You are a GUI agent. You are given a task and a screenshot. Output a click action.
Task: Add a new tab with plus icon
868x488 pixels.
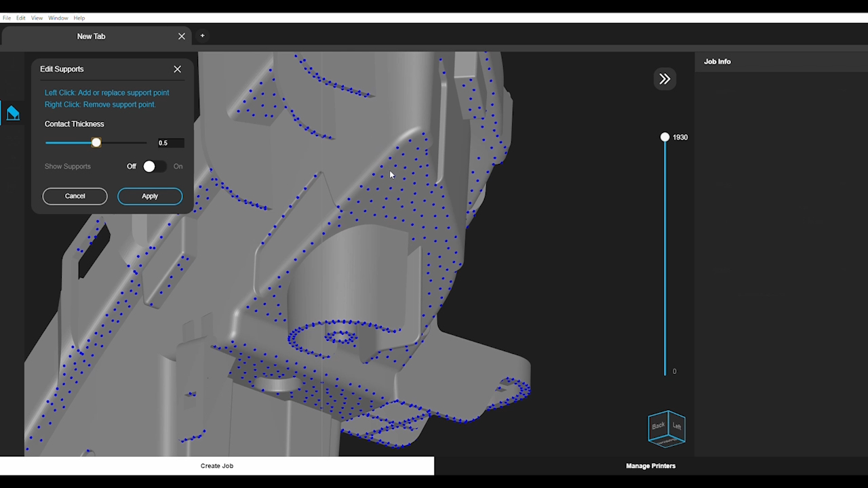pos(202,36)
